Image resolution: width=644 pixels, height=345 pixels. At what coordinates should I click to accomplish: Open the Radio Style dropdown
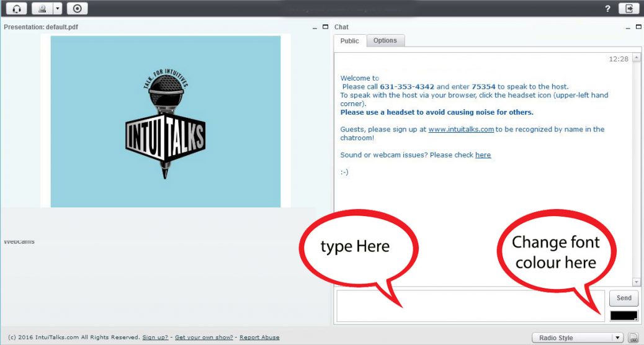point(578,338)
